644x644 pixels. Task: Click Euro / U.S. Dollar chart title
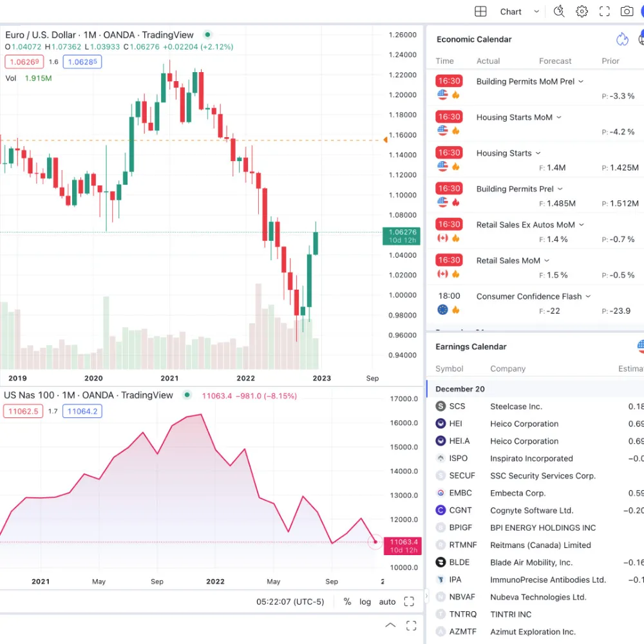pos(99,35)
